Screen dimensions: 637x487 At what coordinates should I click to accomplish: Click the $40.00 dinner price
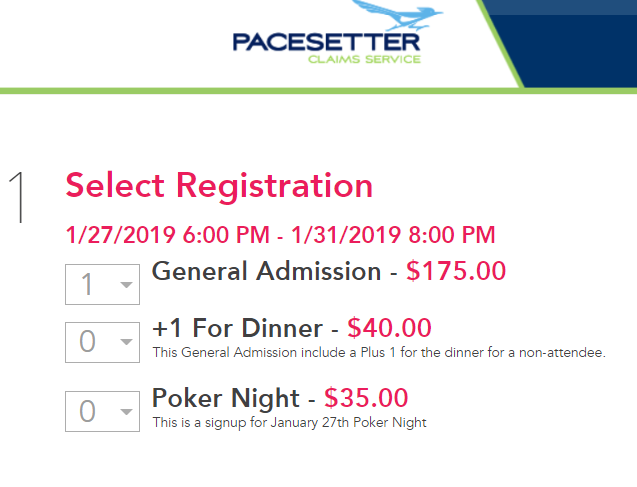(389, 328)
